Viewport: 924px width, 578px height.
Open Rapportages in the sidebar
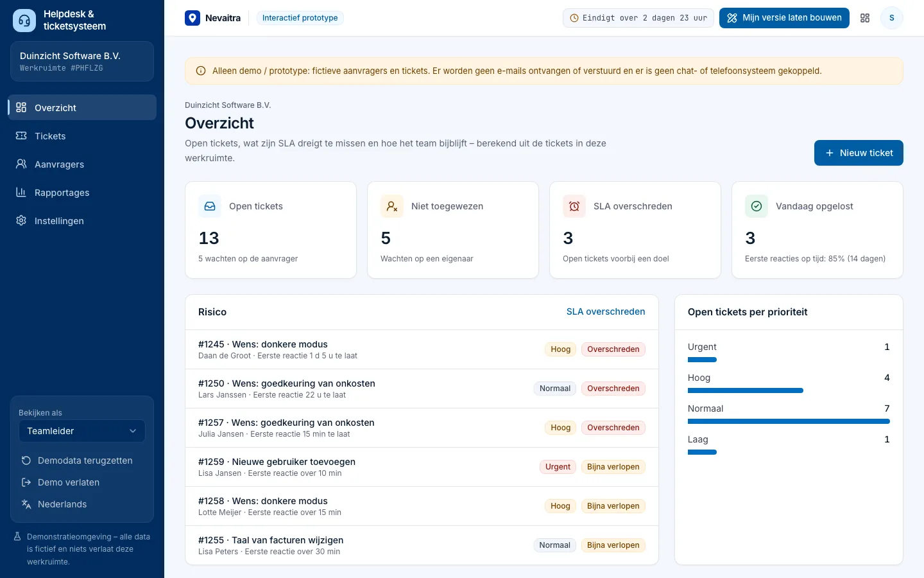[x=82, y=192]
